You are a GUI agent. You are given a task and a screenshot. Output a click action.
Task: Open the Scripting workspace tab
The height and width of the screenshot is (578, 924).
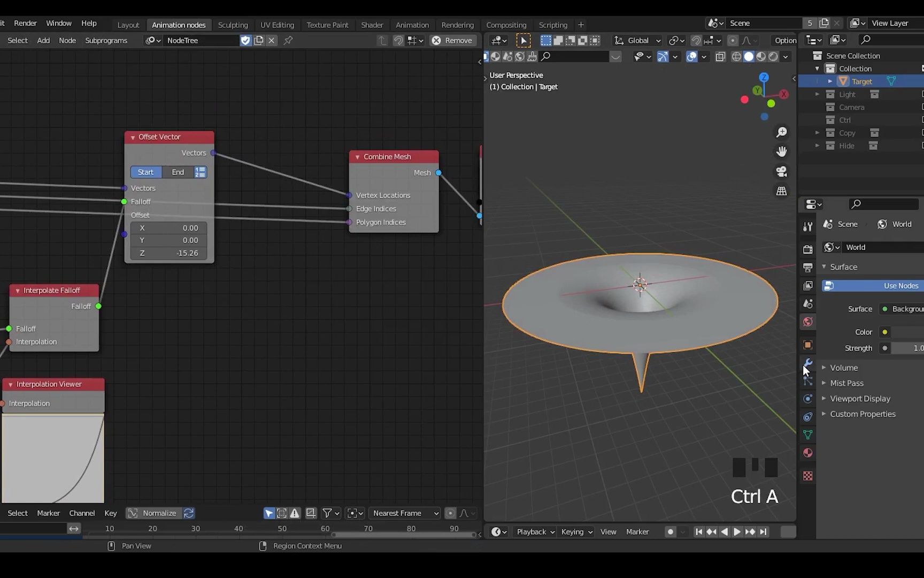coord(553,25)
